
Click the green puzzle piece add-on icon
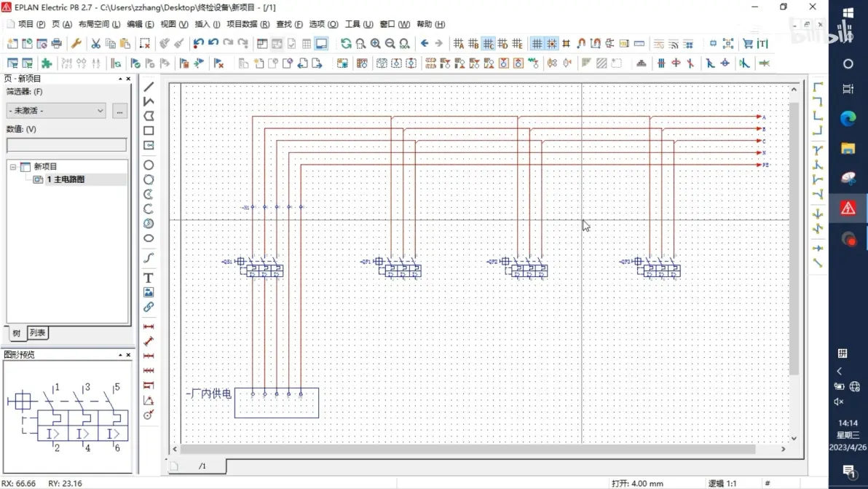point(47,63)
